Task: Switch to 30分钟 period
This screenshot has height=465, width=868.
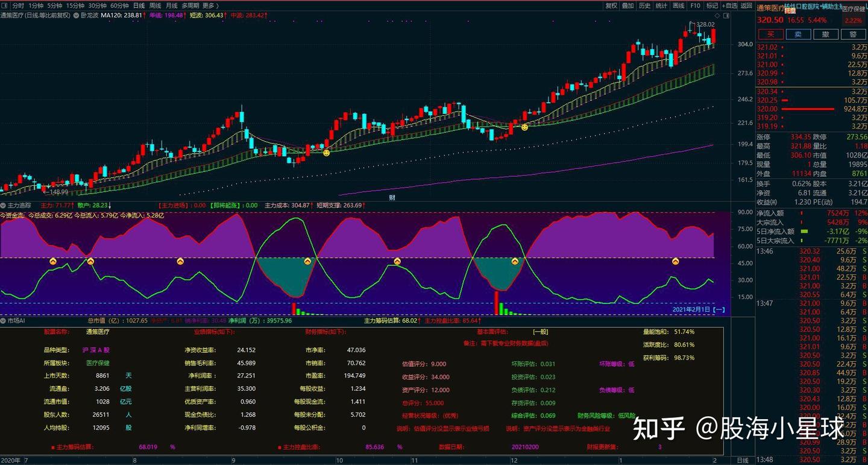Action: point(97,5)
